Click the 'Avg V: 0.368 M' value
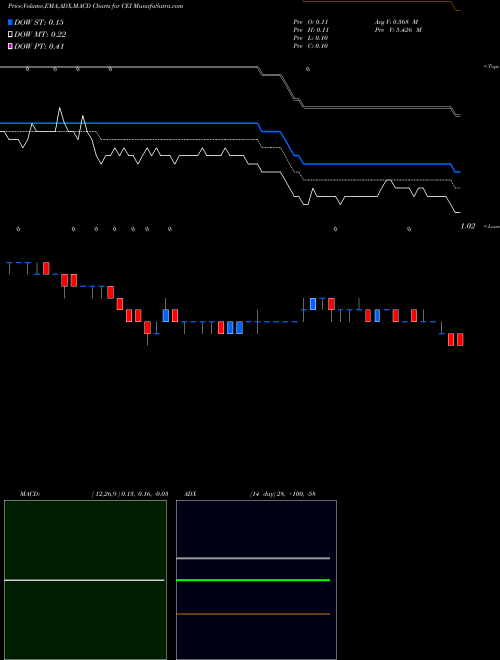This screenshot has height=660, width=500. click(x=396, y=22)
